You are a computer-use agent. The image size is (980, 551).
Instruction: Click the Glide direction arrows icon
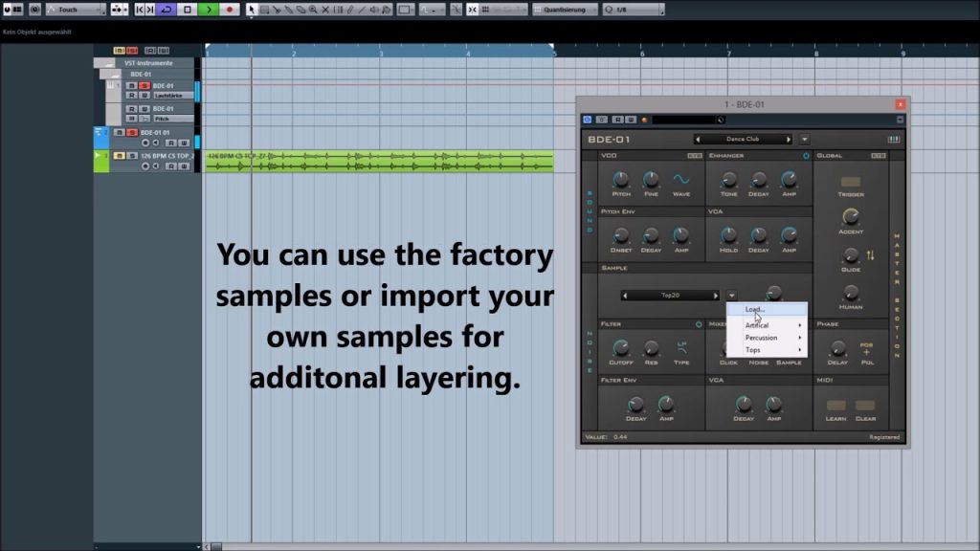(x=871, y=254)
